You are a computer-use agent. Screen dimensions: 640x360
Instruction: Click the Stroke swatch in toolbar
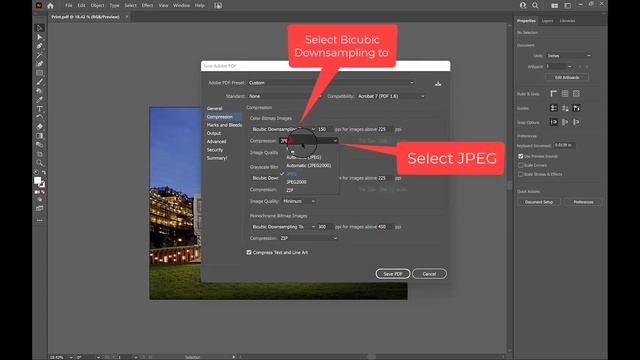(x=42, y=184)
